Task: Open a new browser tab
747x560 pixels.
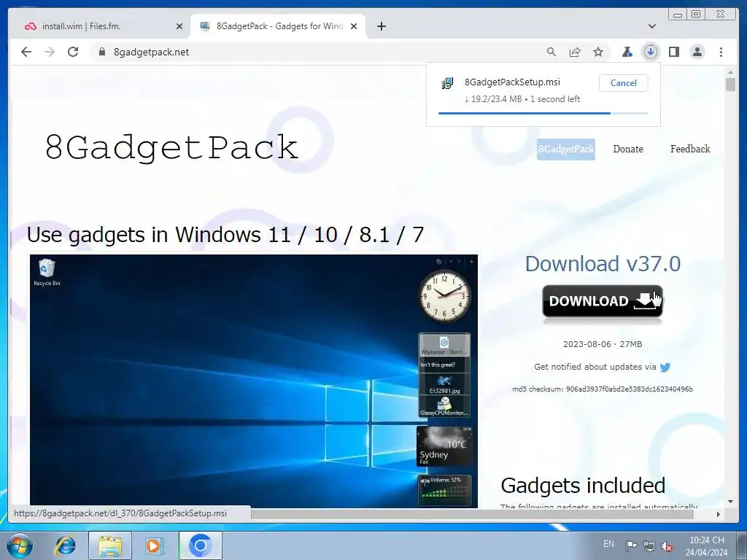Action: point(381,26)
